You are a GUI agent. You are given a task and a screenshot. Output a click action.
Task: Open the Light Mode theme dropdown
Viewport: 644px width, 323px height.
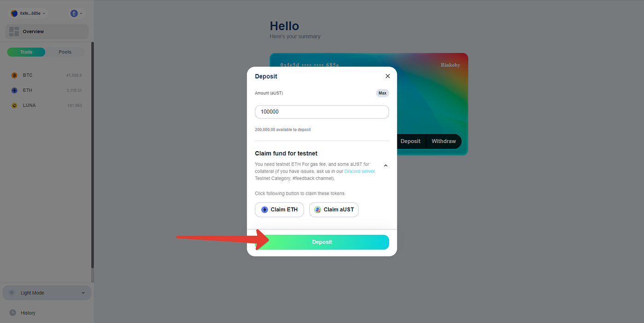(47, 293)
